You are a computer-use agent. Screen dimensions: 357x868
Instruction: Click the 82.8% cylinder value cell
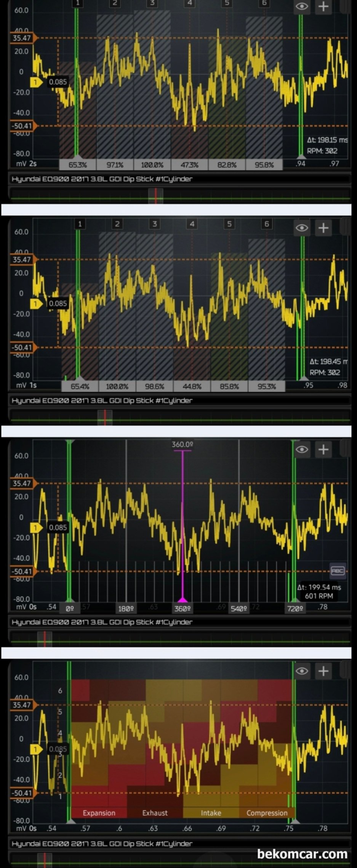[x=227, y=165]
